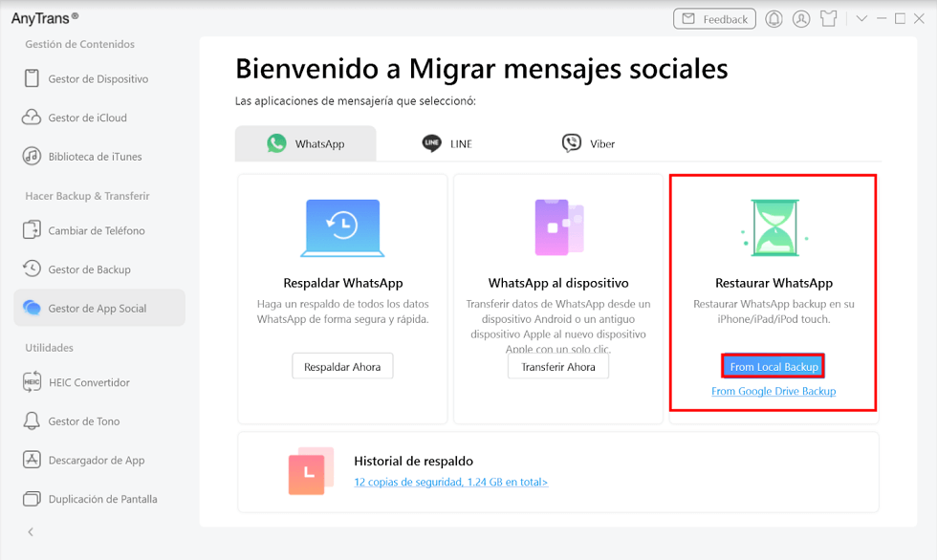Click the Respaldar Ahora button
The width and height of the screenshot is (937, 560).
(342, 367)
